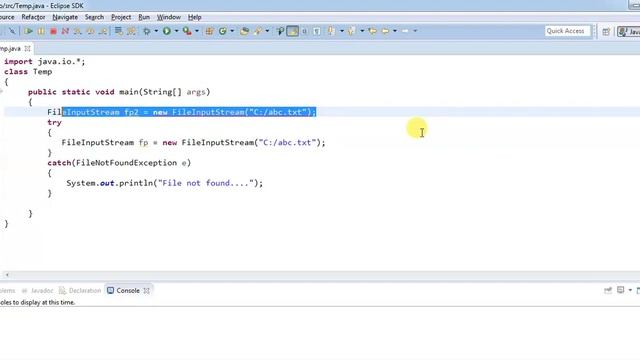Click the Step Over debug icon

pos(91,31)
